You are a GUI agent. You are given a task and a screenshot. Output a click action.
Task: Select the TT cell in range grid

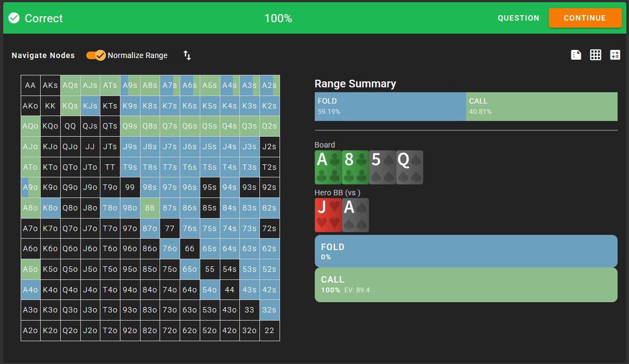click(x=110, y=167)
